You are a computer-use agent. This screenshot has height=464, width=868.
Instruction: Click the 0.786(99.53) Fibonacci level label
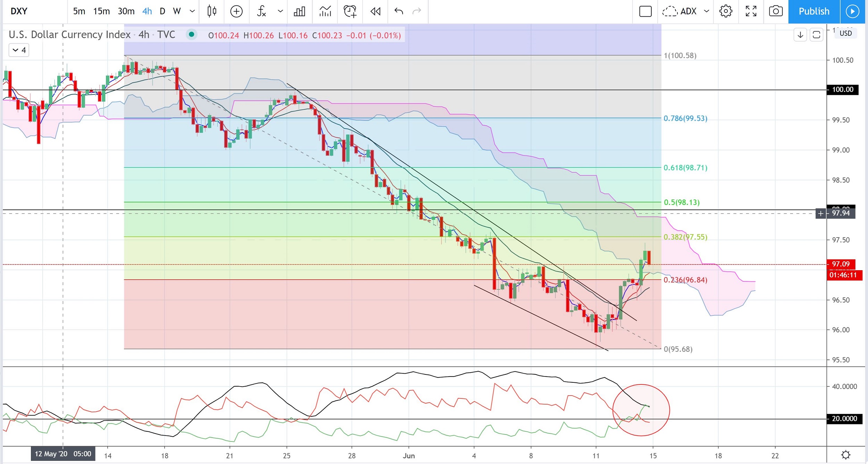[685, 118]
